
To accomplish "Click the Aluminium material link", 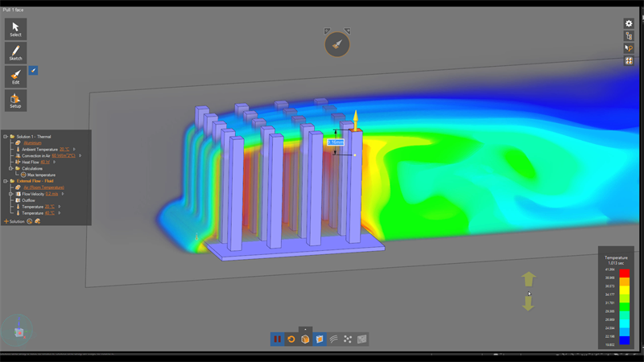I will [33, 143].
